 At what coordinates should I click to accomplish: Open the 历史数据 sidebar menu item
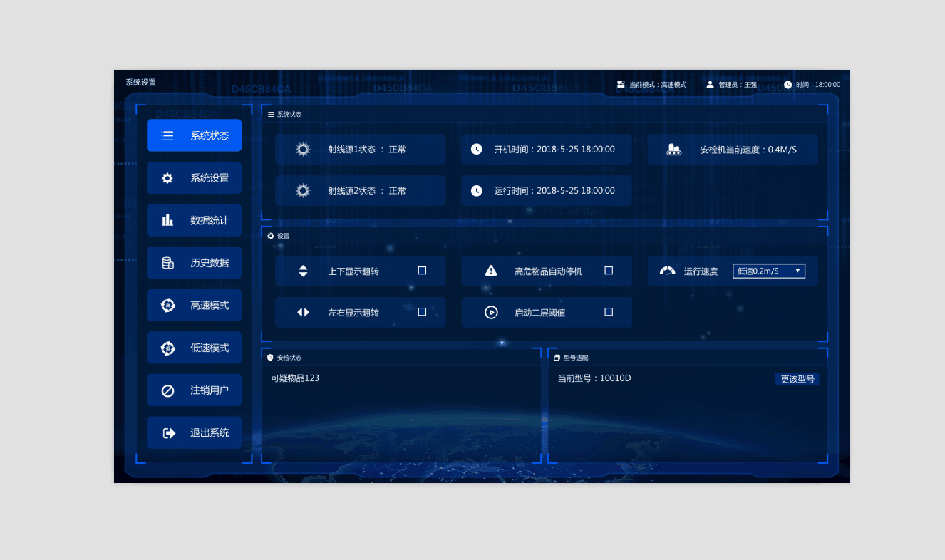[x=194, y=263]
